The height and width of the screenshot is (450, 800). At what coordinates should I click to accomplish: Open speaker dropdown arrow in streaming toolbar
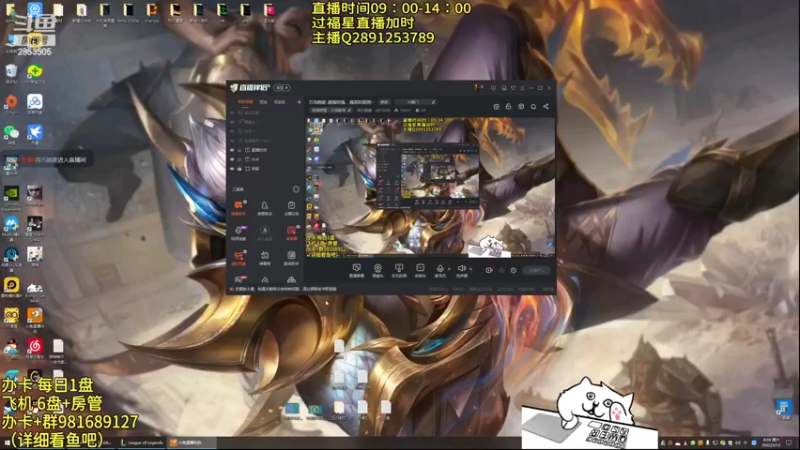(x=470, y=268)
